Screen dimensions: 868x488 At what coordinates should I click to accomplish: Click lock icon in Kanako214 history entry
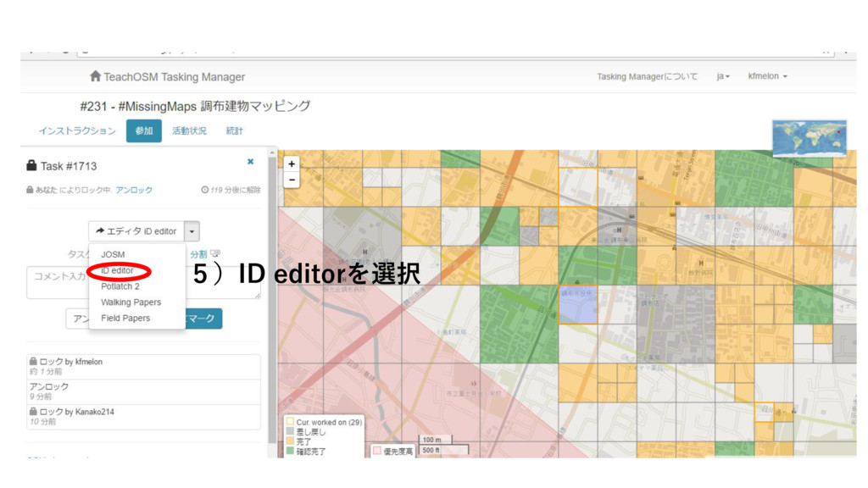[x=33, y=412]
